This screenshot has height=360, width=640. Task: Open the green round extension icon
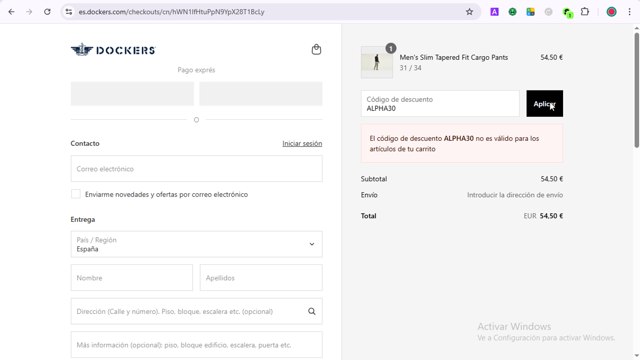coord(512,12)
